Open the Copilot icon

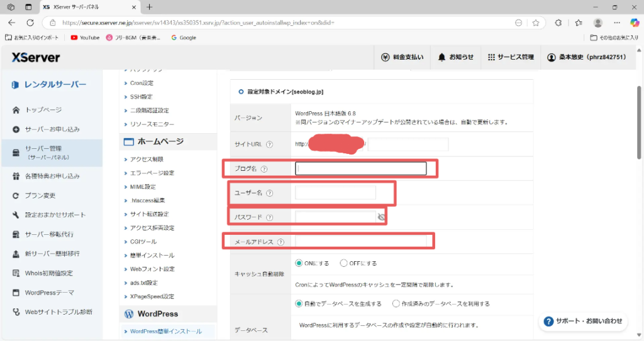point(635,23)
